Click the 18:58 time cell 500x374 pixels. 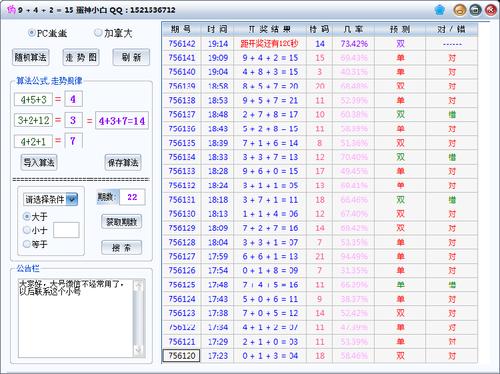218,86
